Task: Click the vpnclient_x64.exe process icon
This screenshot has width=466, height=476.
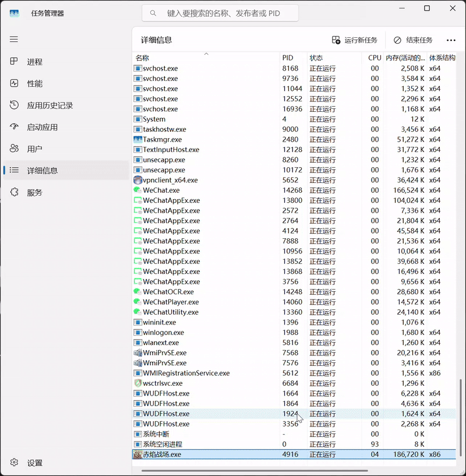Action: [x=138, y=180]
